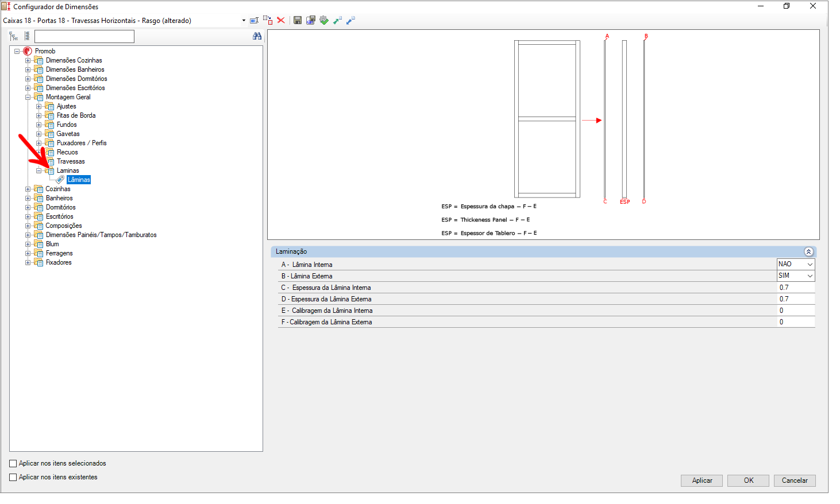The height and width of the screenshot is (504, 840).
Task: Click the rename configuration icon in the toolbar
Action: click(x=254, y=20)
